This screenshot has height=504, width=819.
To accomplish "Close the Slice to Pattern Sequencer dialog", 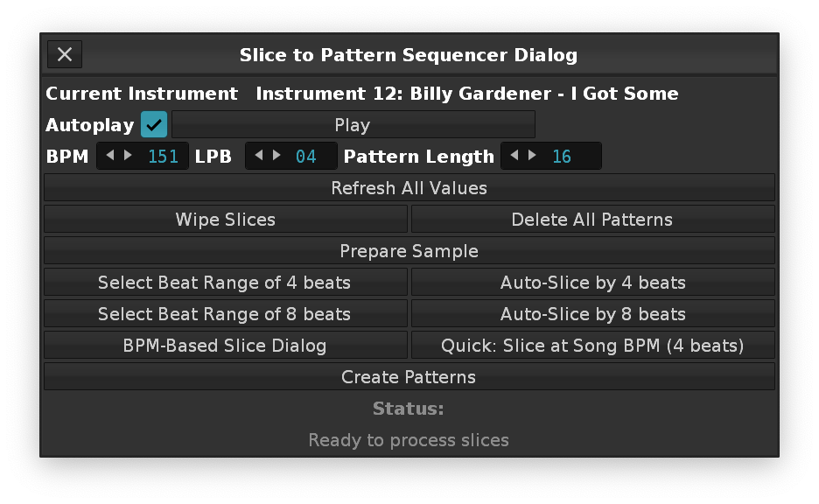I will 65,54.
